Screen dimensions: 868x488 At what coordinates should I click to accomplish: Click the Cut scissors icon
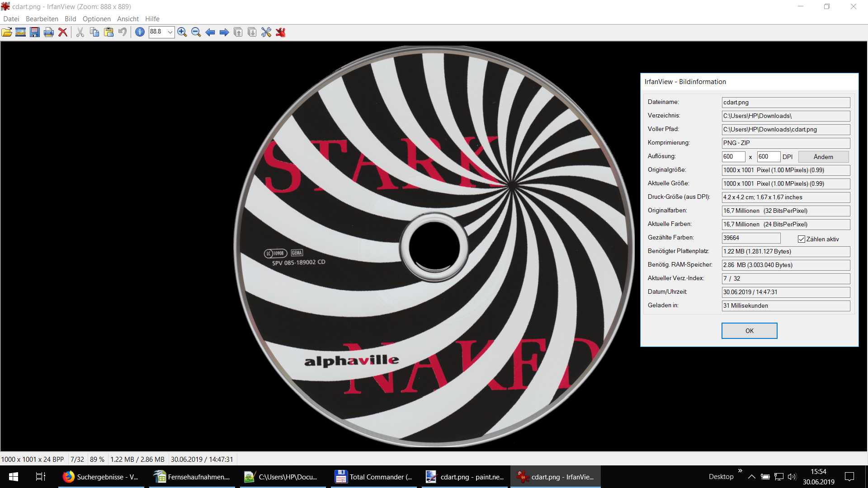80,32
